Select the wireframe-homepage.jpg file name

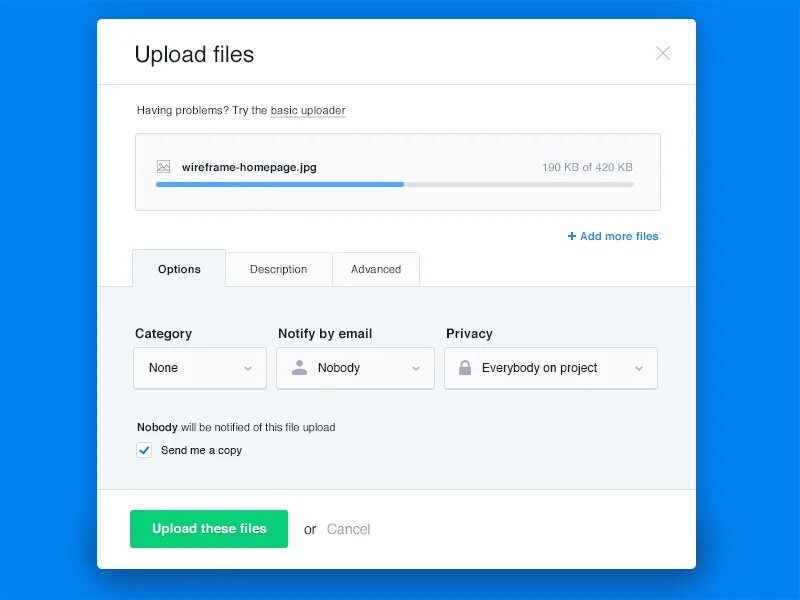[x=249, y=167]
